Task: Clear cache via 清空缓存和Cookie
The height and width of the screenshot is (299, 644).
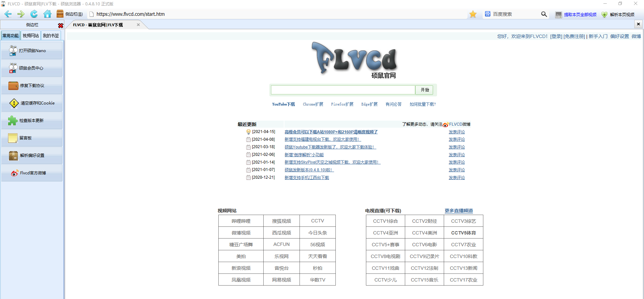Action: (x=32, y=103)
